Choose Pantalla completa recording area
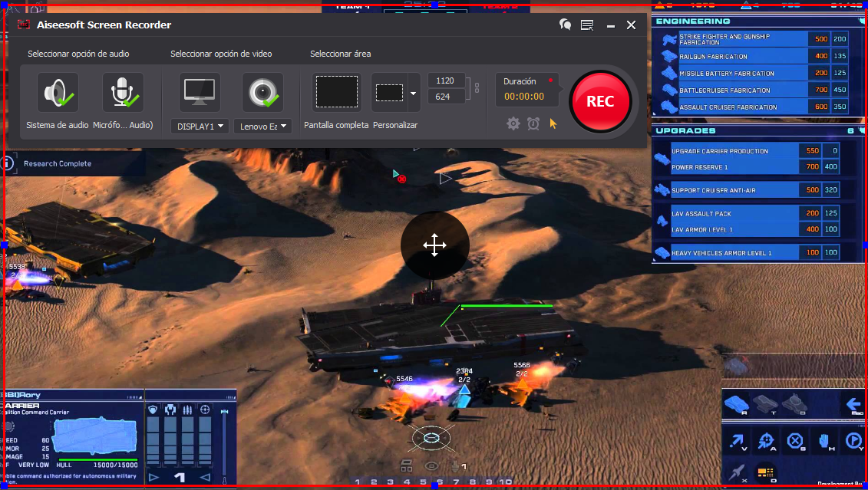 337,92
